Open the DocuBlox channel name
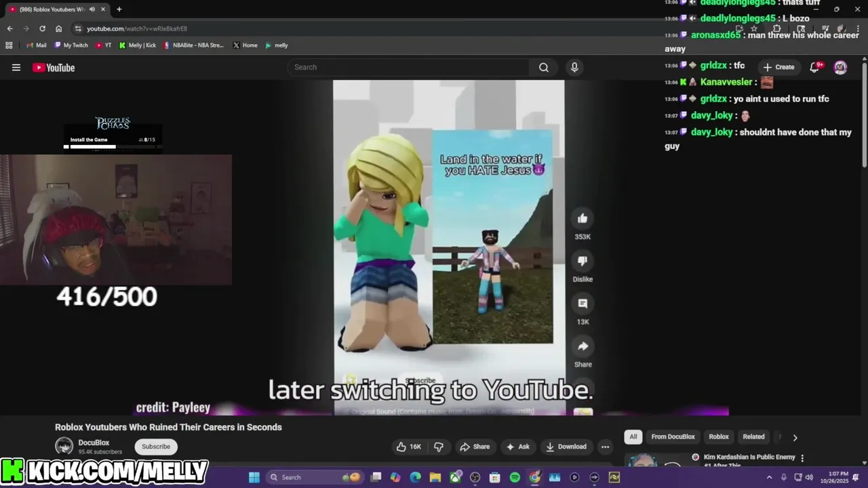This screenshot has width=868, height=488. coord(94,443)
